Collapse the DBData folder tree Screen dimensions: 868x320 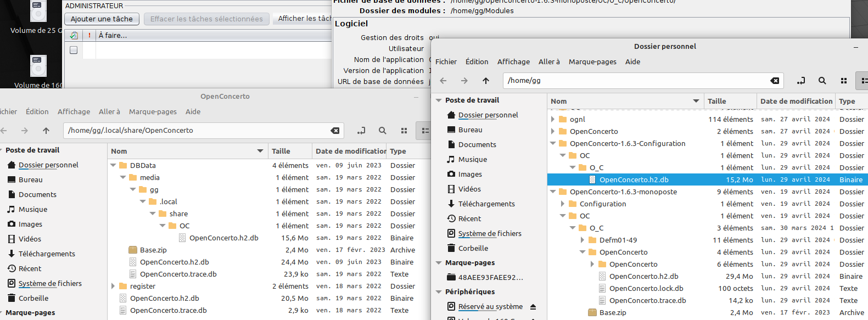coord(114,165)
